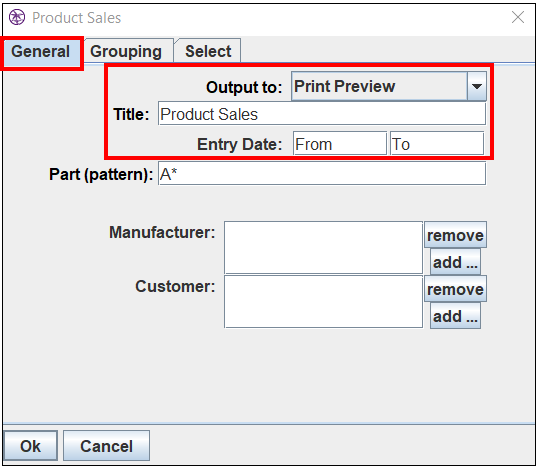
Task: Add a Manufacturer with add button
Action: tap(455, 262)
